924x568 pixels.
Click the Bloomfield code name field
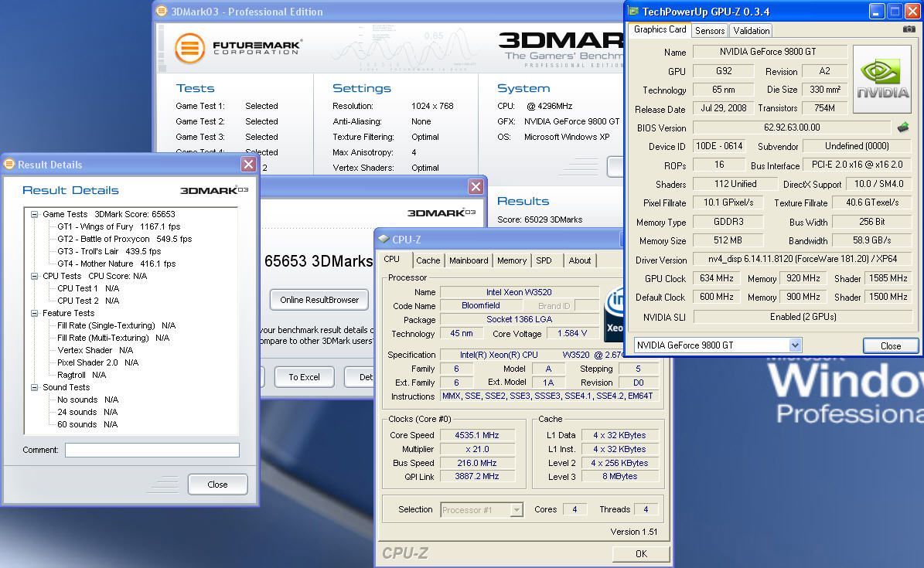pyautogui.click(x=481, y=306)
